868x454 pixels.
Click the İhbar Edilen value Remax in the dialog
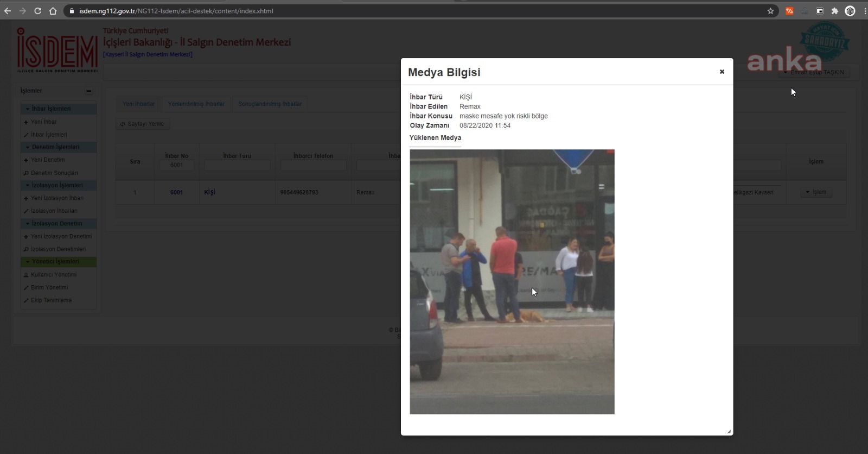[470, 106]
